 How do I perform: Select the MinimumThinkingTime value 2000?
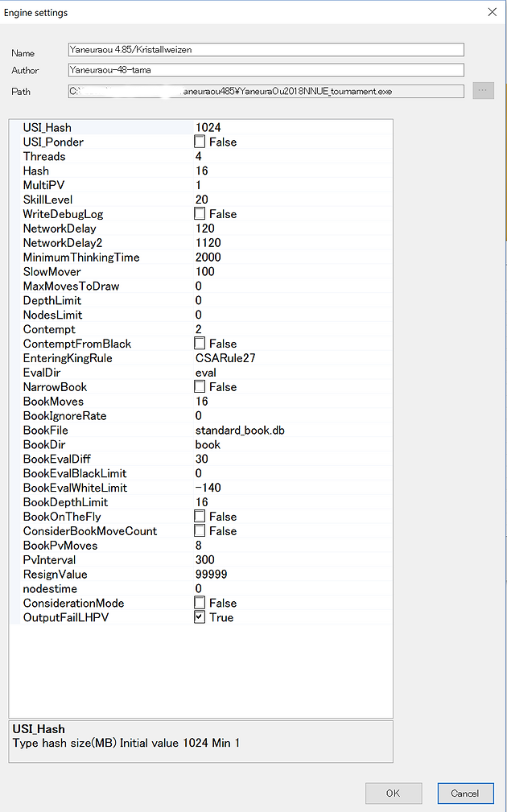coord(208,258)
